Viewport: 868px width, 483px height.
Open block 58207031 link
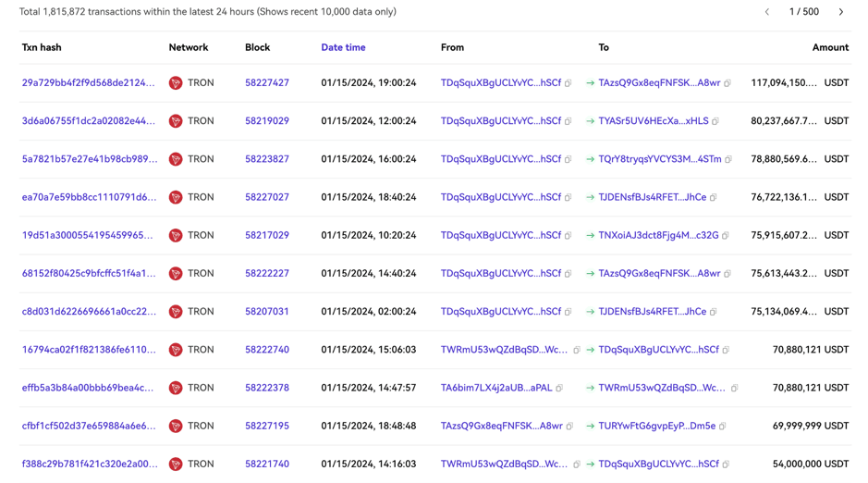pos(266,312)
